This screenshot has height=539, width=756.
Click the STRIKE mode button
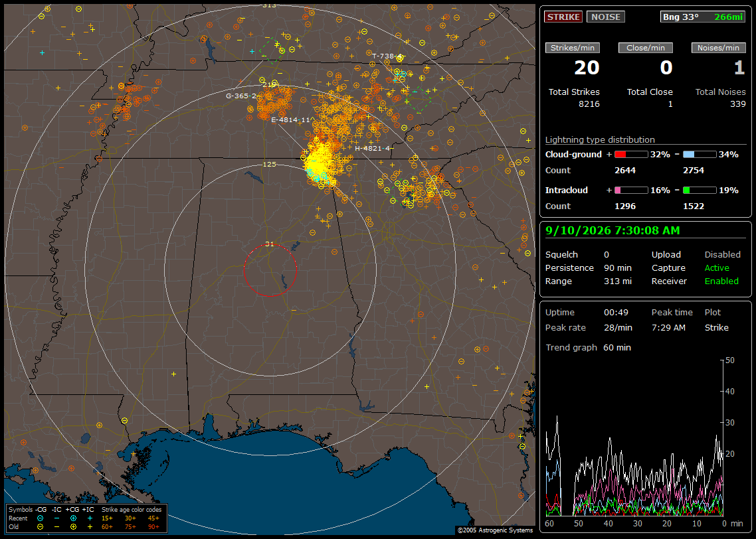point(563,17)
